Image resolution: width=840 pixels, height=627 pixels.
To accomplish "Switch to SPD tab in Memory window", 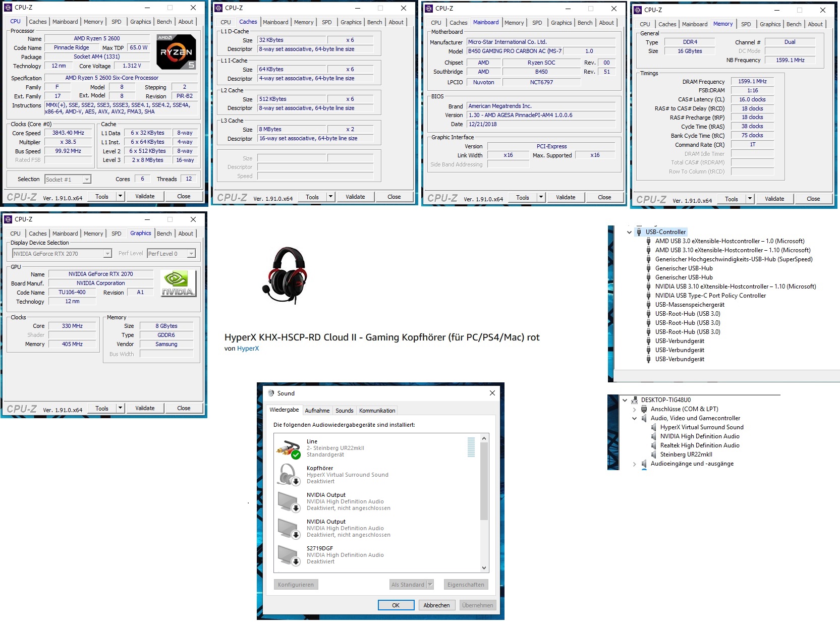I will tap(746, 24).
